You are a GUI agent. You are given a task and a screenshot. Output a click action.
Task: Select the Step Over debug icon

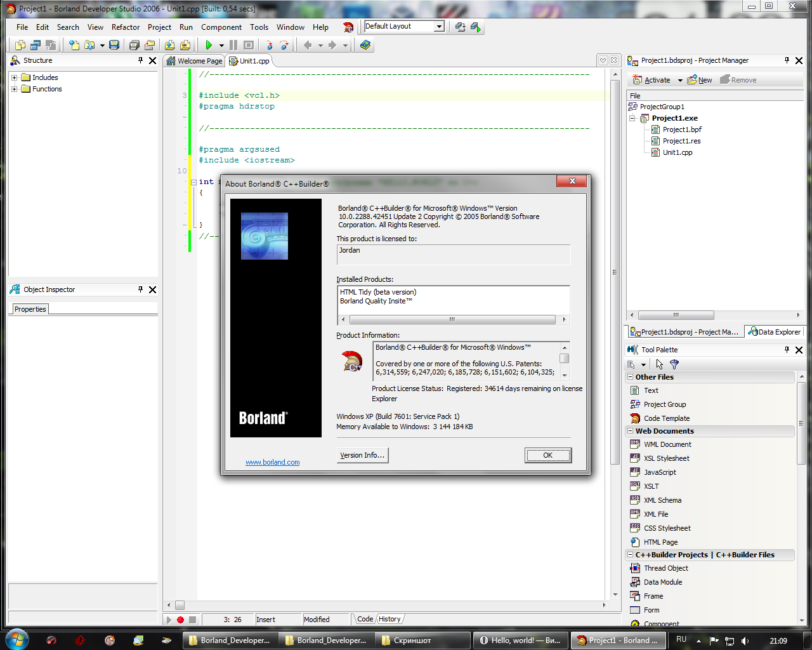[x=284, y=45]
